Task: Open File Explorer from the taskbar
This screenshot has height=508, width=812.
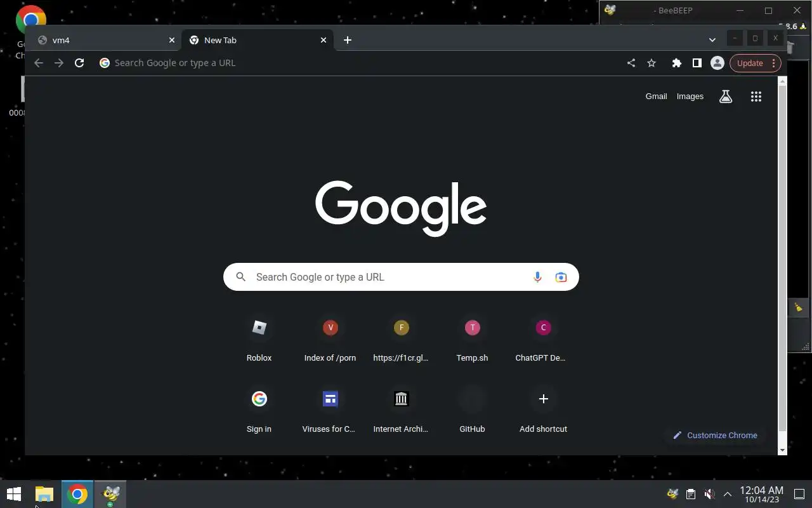Action: point(44,494)
